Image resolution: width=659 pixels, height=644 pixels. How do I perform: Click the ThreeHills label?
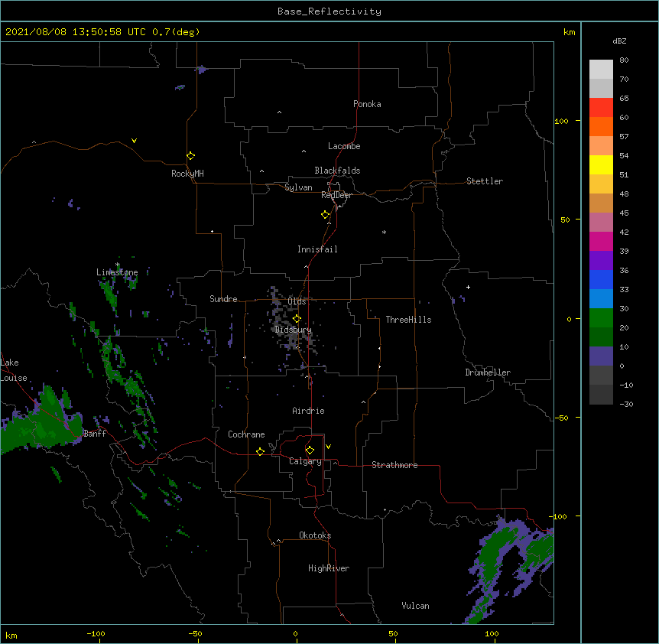click(x=408, y=320)
